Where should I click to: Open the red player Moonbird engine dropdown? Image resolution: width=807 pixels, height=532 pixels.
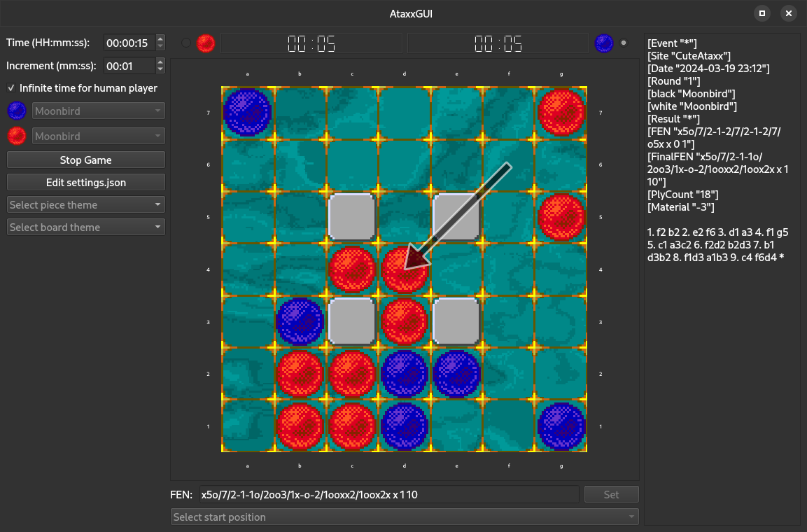(x=98, y=136)
